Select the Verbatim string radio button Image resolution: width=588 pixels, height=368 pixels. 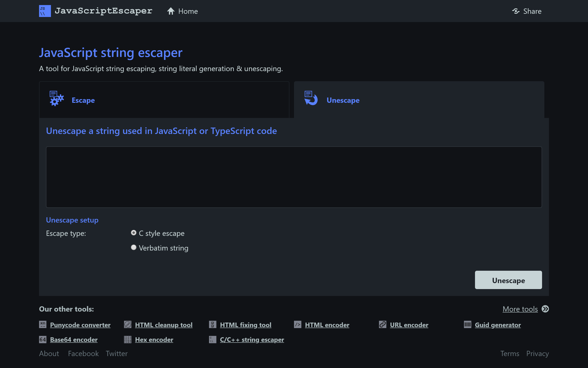tap(133, 247)
